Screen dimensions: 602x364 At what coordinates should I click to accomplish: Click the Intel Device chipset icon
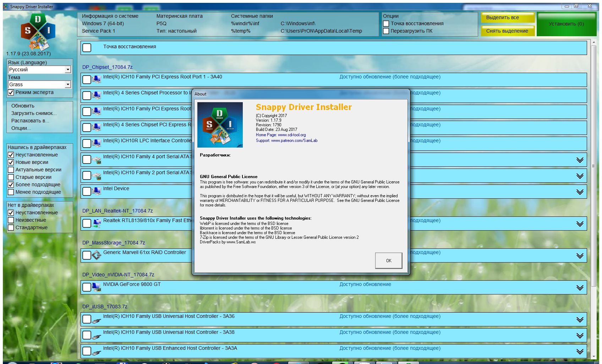pyautogui.click(x=96, y=191)
